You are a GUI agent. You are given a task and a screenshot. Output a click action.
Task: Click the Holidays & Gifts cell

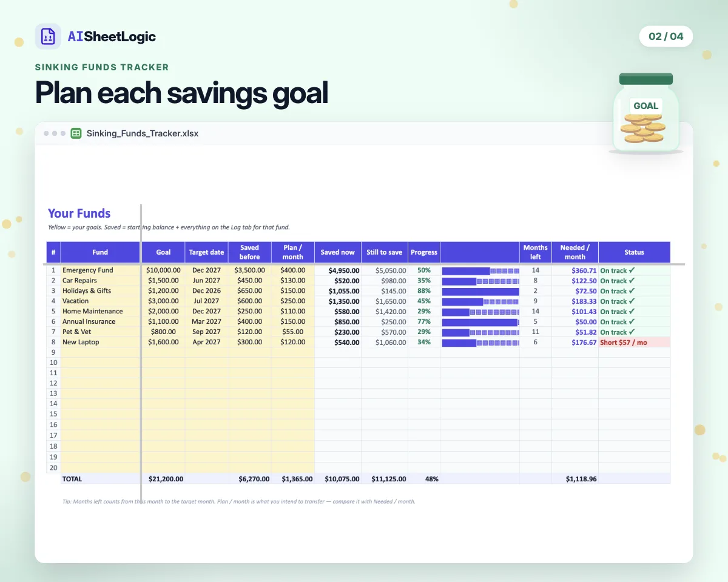pyautogui.click(x=101, y=291)
